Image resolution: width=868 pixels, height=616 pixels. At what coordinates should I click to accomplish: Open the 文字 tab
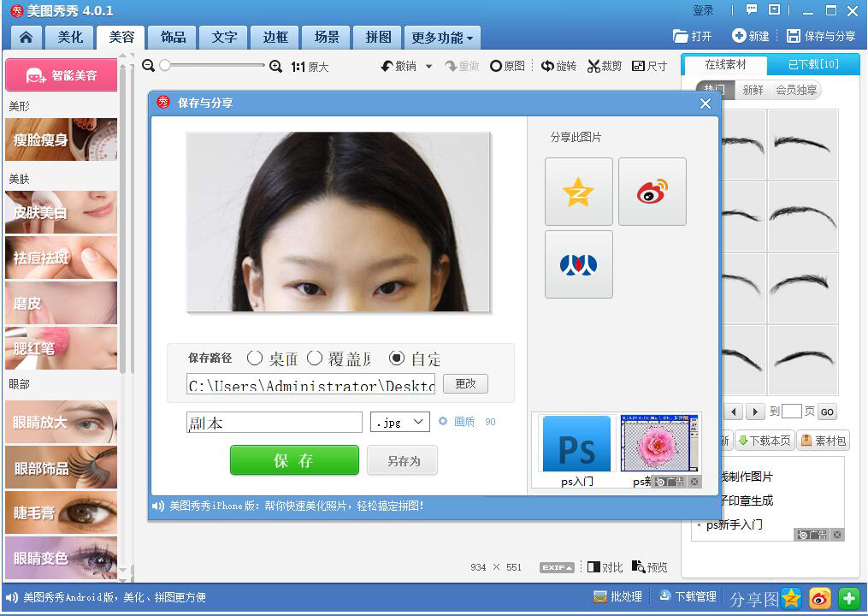(x=224, y=38)
